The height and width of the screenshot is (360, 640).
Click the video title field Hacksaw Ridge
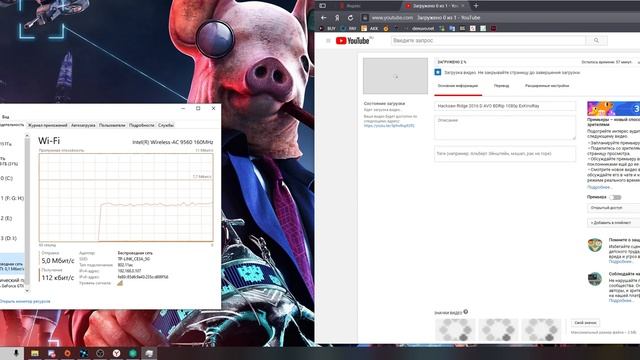[505, 106]
